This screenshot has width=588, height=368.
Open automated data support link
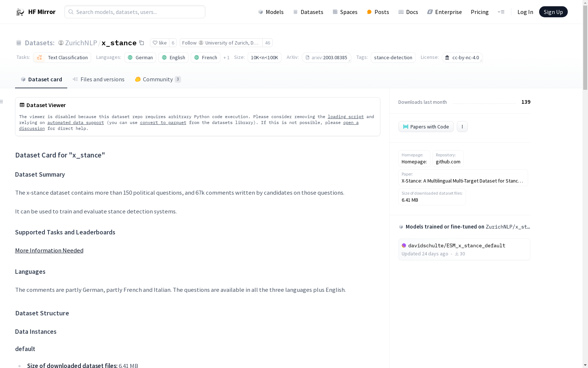coord(76,123)
